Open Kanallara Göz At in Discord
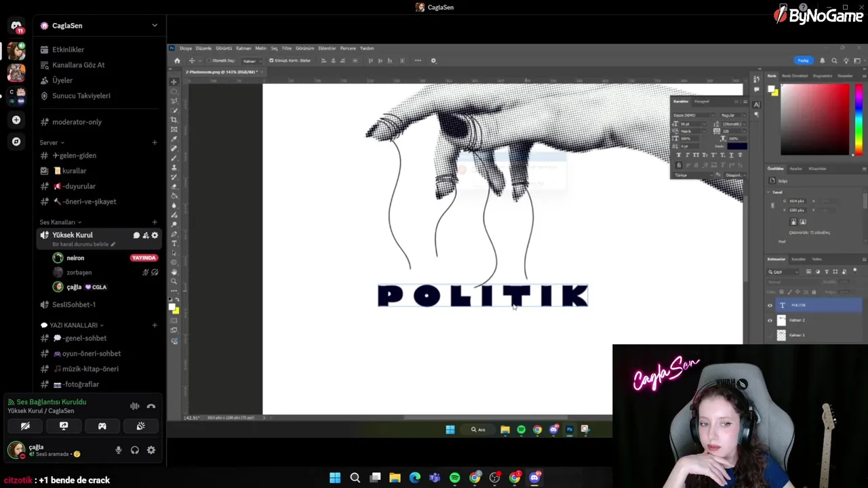868x488 pixels. tap(78, 65)
